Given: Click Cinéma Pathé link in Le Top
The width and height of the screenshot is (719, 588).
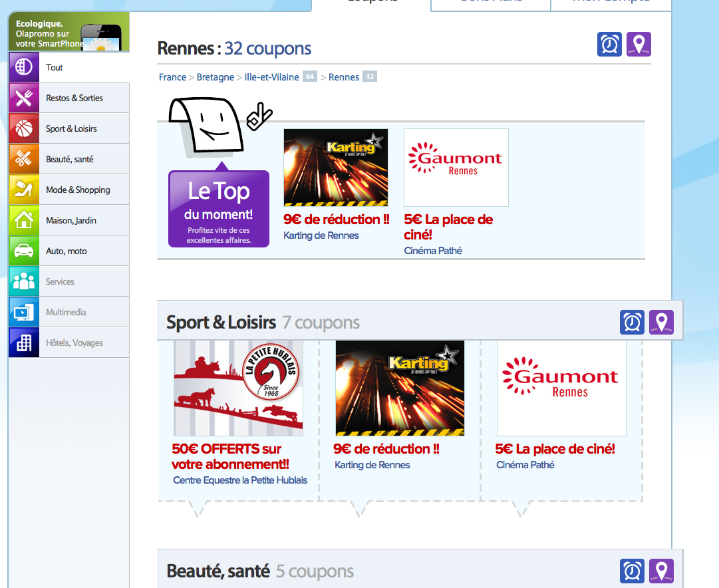Looking at the screenshot, I should [x=433, y=250].
